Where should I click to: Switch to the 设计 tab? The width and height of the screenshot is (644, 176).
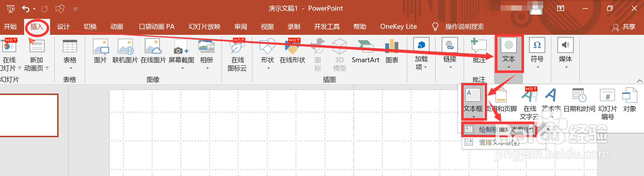pos(64,27)
